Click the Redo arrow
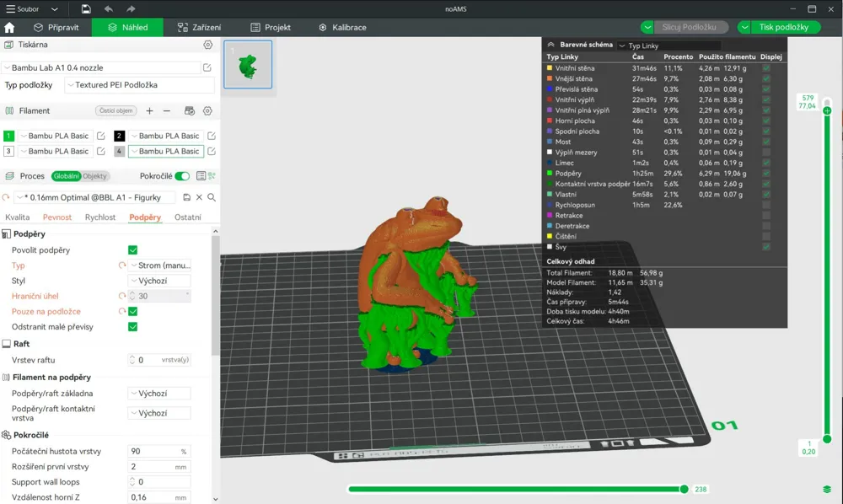Viewport: 843px width, 504px height. pyautogui.click(x=131, y=8)
